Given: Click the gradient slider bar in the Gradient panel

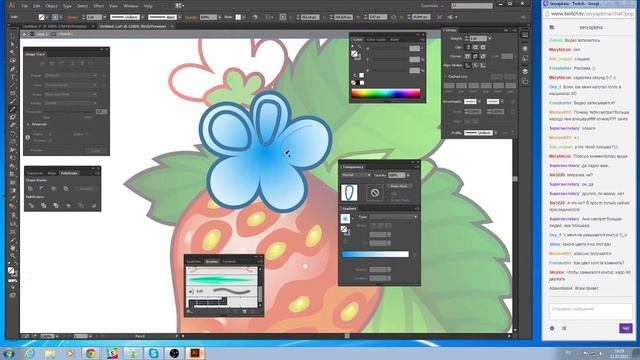Looking at the screenshot, I should coord(375,254).
